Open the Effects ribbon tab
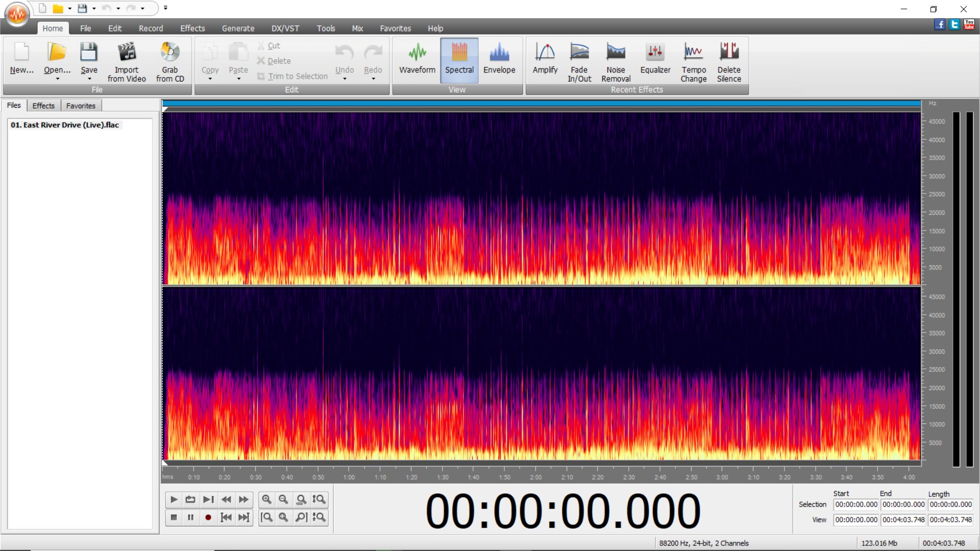Image resolution: width=980 pixels, height=551 pixels. [x=192, y=29]
